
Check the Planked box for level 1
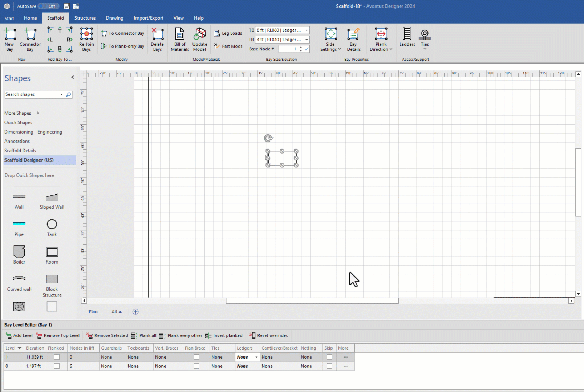tap(57, 357)
